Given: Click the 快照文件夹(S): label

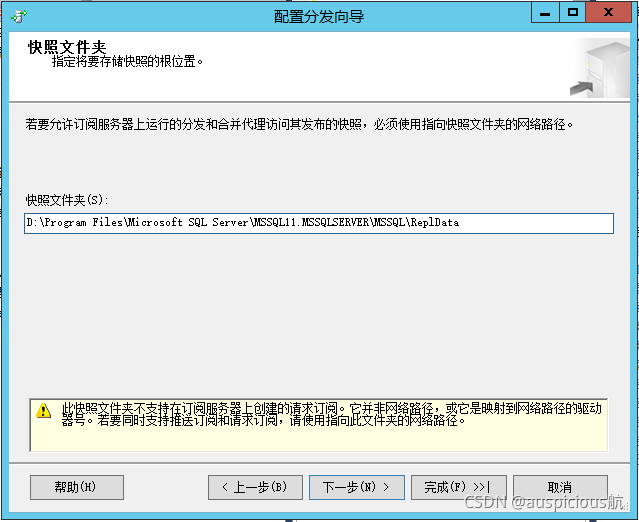Looking at the screenshot, I should (x=67, y=200).
